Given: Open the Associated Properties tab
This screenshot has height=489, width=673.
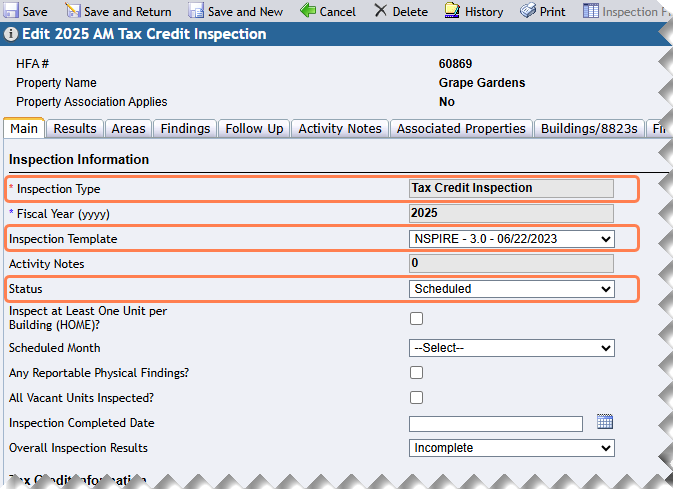Looking at the screenshot, I should click(461, 129).
